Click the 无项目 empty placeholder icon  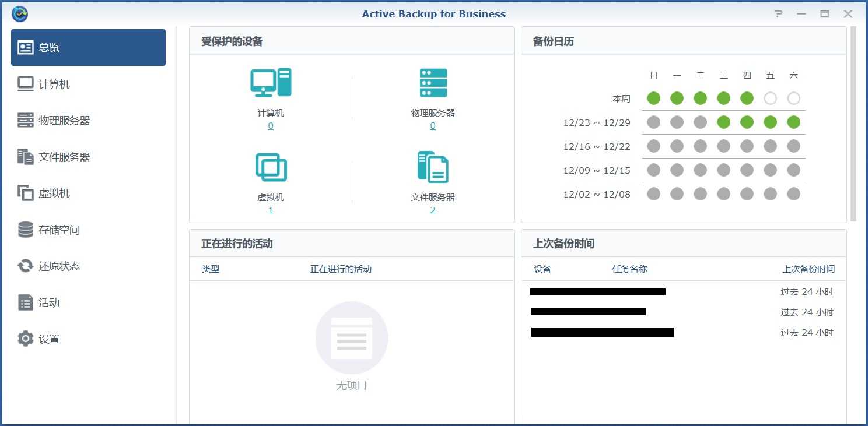point(352,338)
